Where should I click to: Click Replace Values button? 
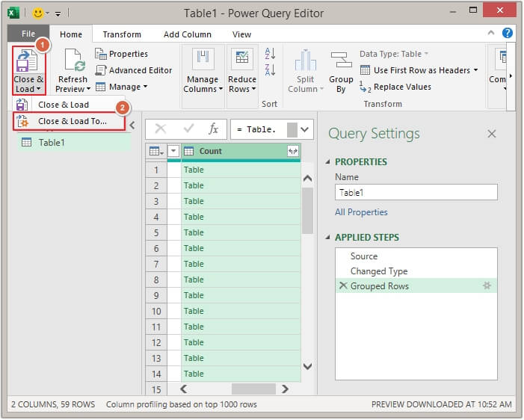point(395,87)
